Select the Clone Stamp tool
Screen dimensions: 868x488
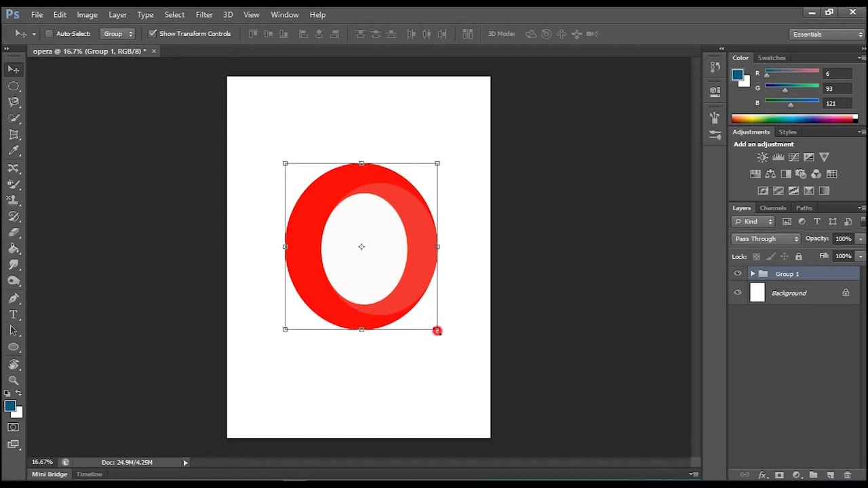point(14,200)
